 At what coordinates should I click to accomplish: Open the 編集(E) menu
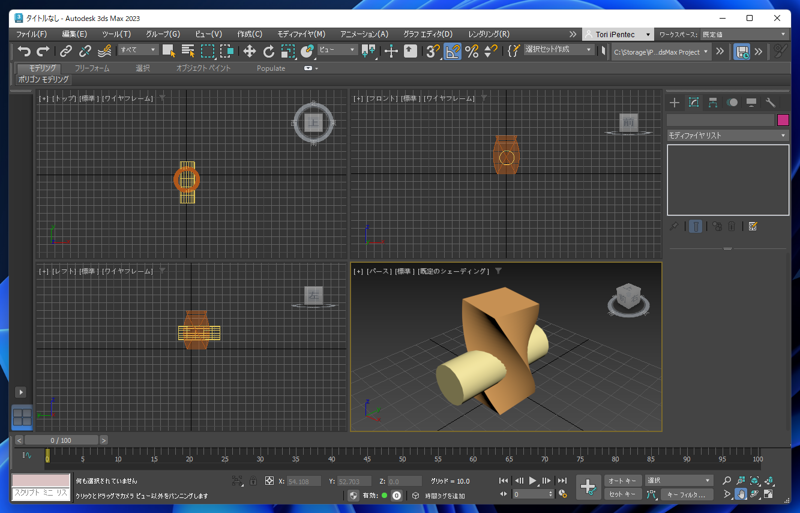pos(74,34)
